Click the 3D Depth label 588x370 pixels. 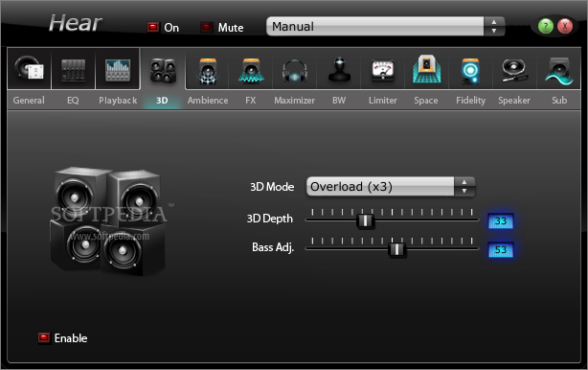[x=270, y=219]
